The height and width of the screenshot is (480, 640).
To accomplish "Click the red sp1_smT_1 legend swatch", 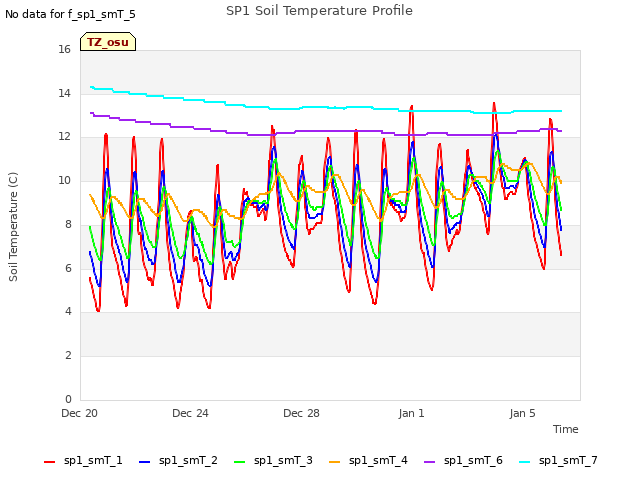I will [x=49, y=462].
